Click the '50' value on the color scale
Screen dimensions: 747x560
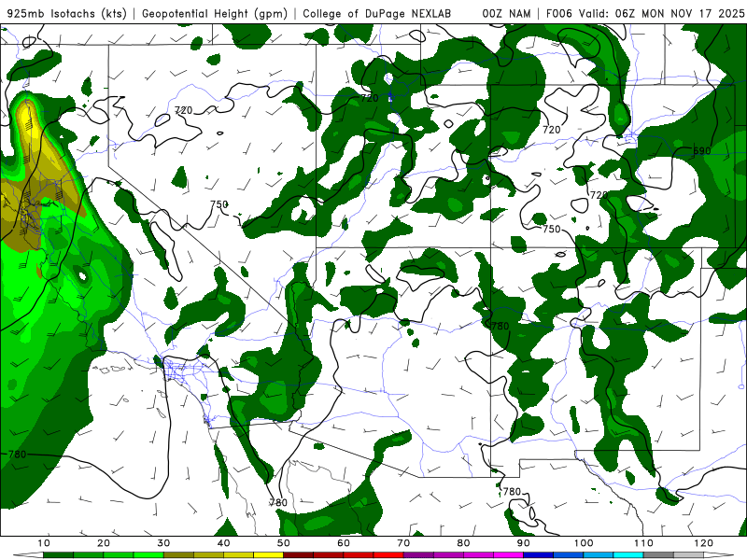pyautogui.click(x=284, y=543)
